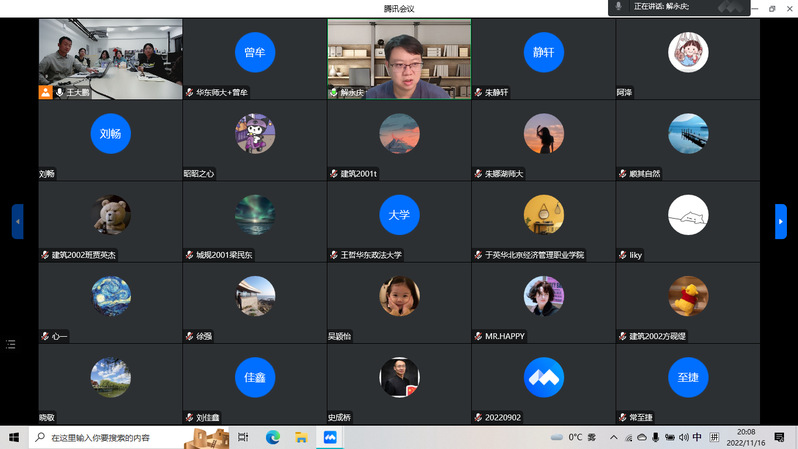
Task: Open File Explorer from the taskbar
Action: click(300, 437)
